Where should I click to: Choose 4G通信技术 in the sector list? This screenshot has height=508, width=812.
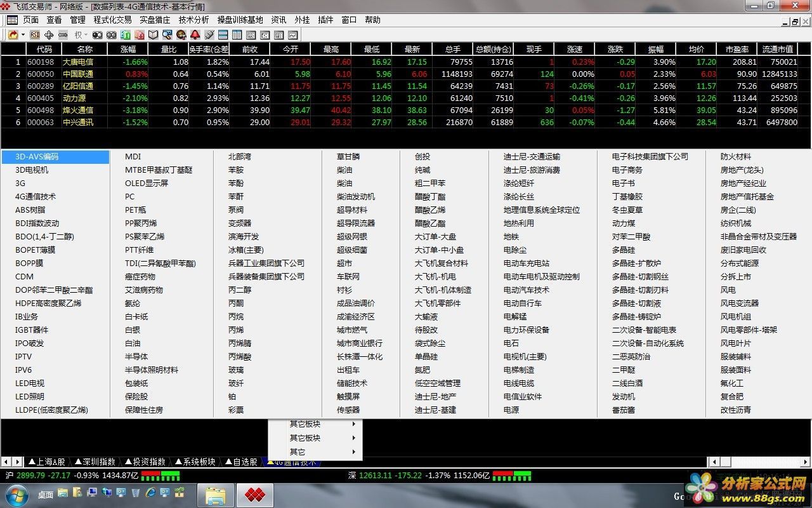click(x=36, y=196)
